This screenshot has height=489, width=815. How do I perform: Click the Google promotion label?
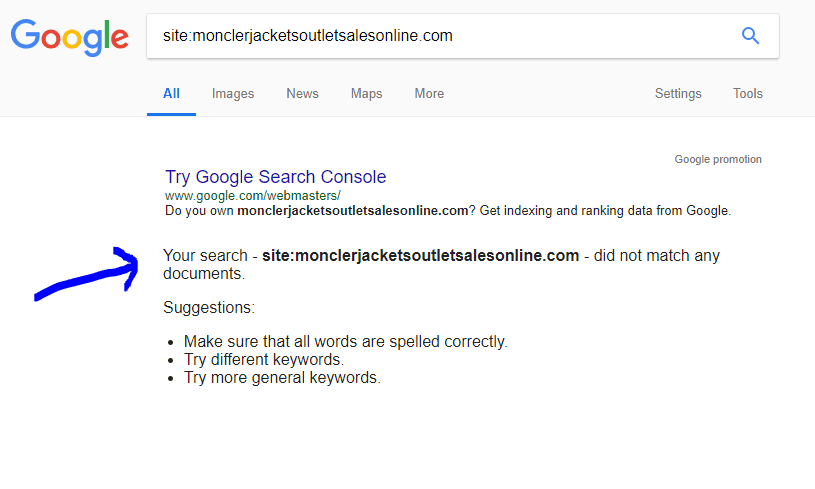(x=718, y=159)
